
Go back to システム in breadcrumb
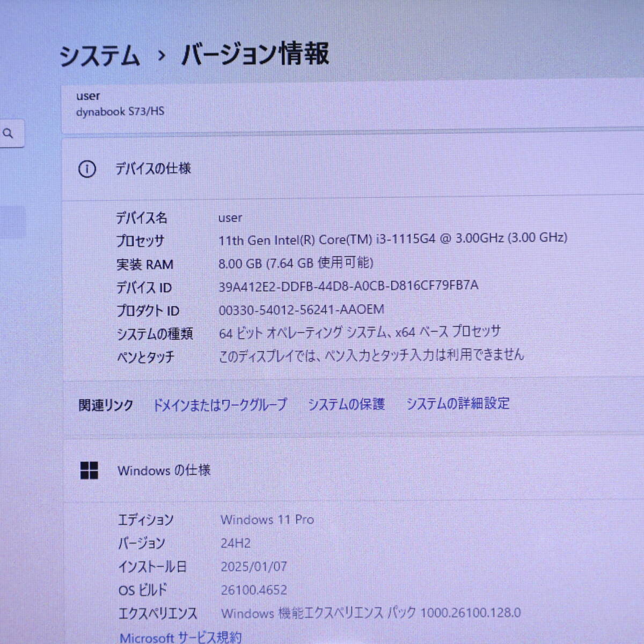point(99,56)
